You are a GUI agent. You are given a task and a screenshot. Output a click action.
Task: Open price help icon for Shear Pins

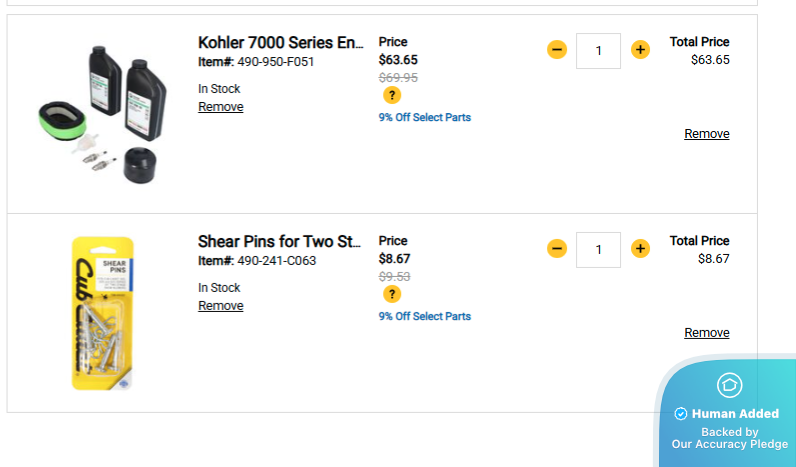click(392, 294)
